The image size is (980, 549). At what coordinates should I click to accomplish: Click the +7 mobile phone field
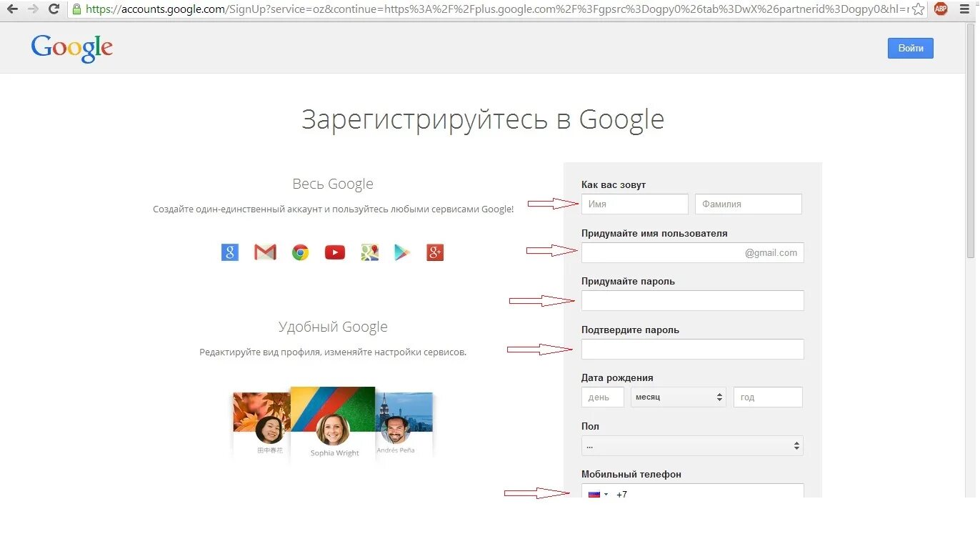point(692,491)
